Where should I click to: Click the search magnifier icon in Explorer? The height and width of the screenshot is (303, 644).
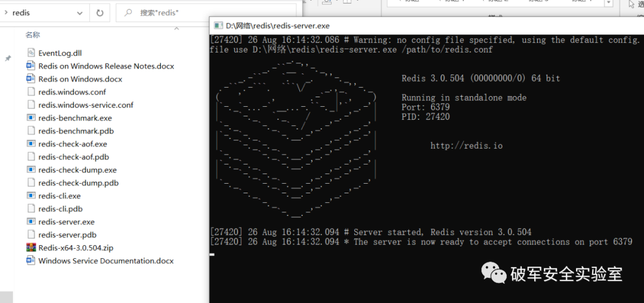coord(129,13)
